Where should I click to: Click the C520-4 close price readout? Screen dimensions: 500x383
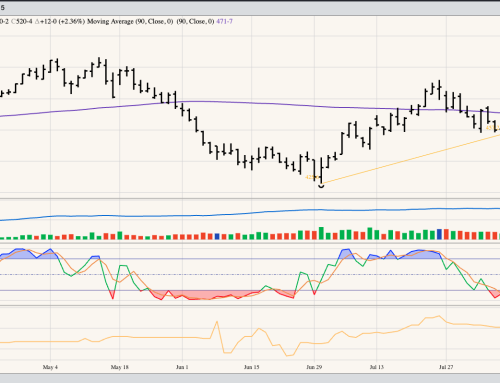pyautogui.click(x=22, y=21)
